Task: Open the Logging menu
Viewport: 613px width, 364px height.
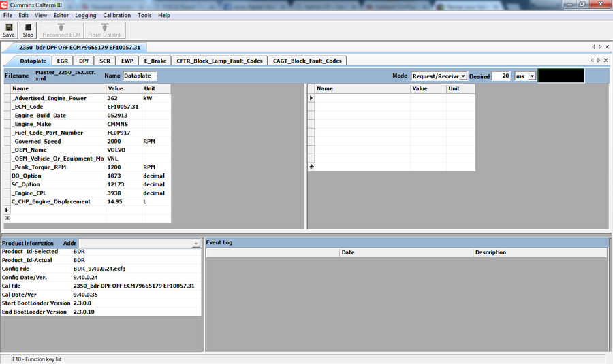Action: (x=85, y=15)
